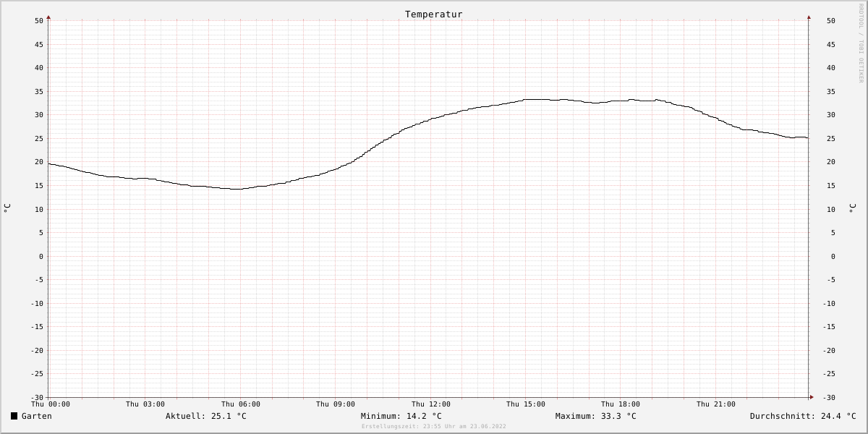Click the 'Thu 03:00' time axis label
Image resolution: width=868 pixels, height=434 pixels.
(145, 404)
